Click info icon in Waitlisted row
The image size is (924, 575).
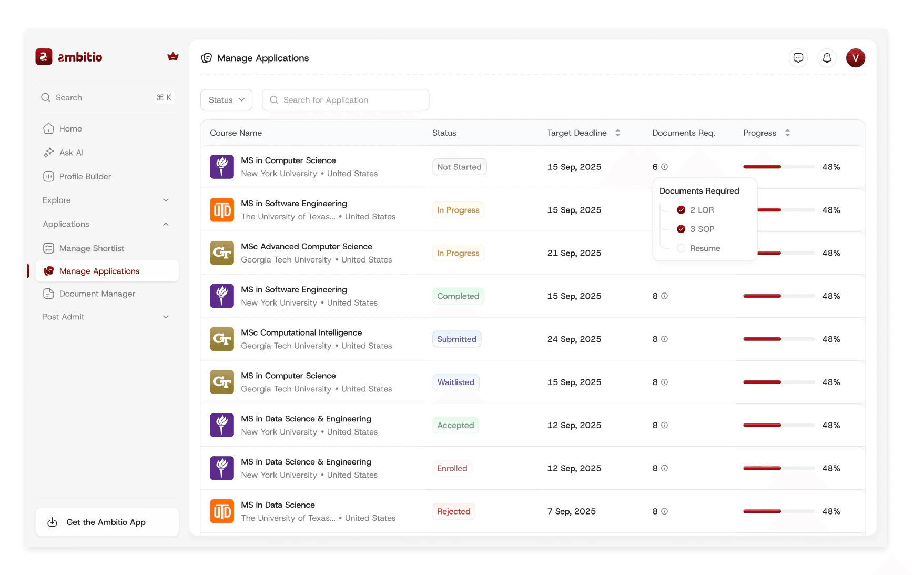[x=664, y=382]
